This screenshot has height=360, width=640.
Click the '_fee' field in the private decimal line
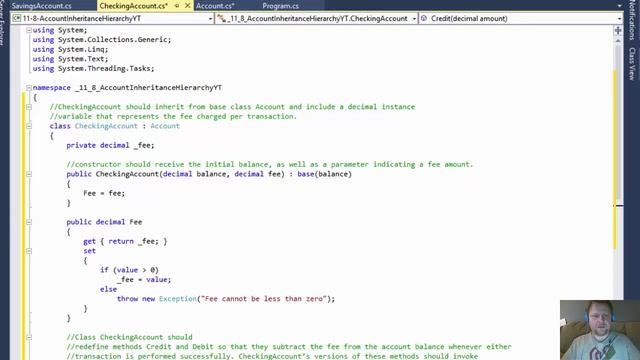(x=142, y=145)
